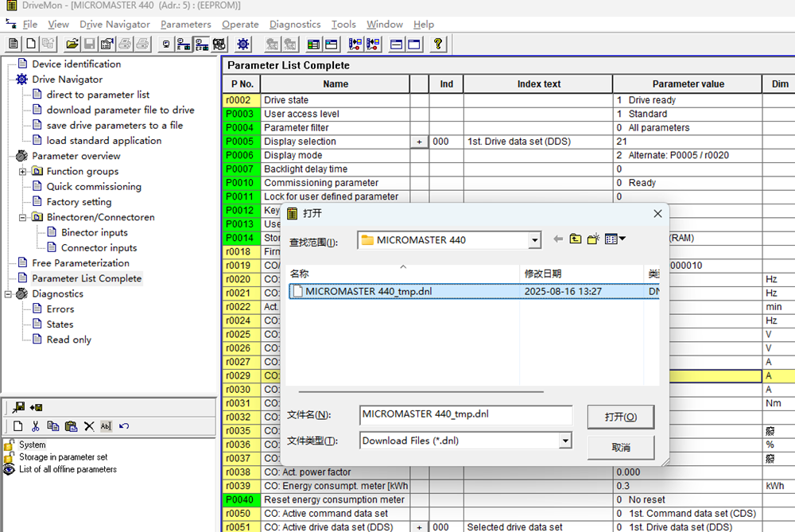This screenshot has height=532, width=795.
Task: Click the Parameter value column header
Action: [x=688, y=84]
